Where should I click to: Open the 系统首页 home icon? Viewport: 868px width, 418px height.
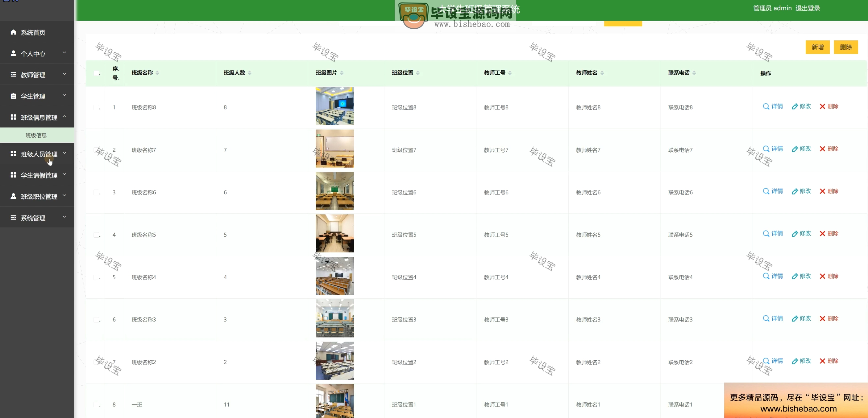(14, 32)
